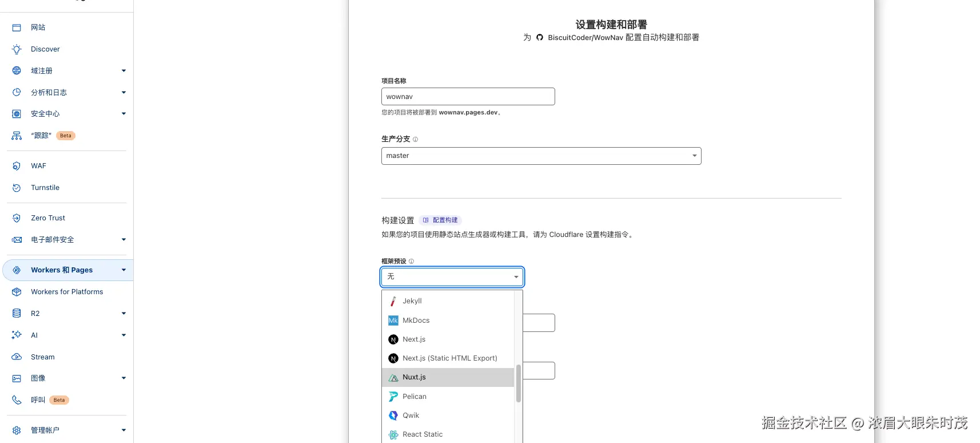The height and width of the screenshot is (443, 980).
Task: Click the AI sparkle icon
Action: click(17, 335)
